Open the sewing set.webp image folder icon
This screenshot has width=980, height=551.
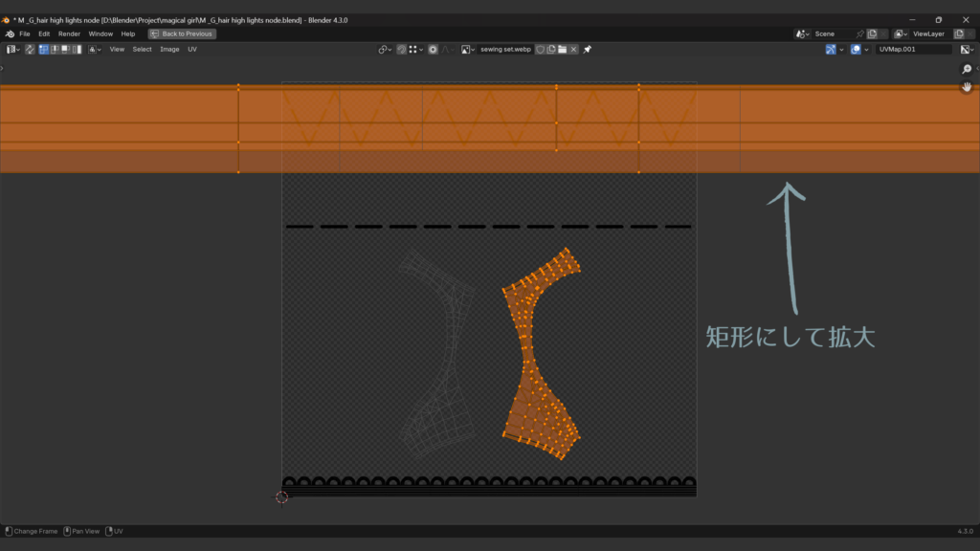[563, 49]
